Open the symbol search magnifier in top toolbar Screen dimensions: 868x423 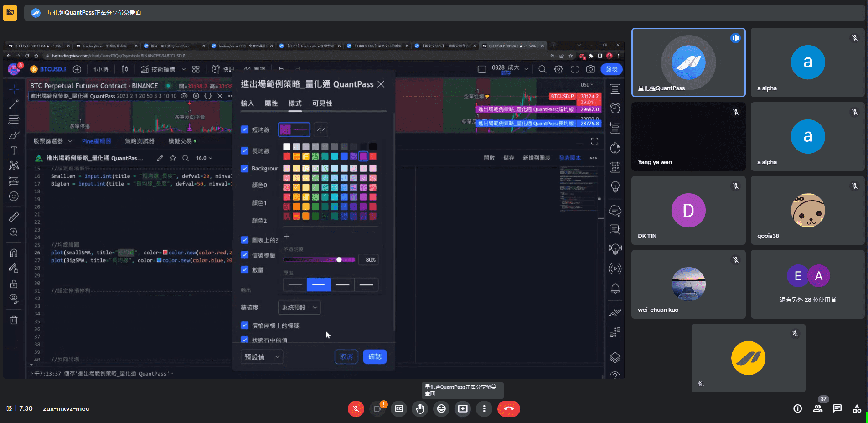click(542, 69)
